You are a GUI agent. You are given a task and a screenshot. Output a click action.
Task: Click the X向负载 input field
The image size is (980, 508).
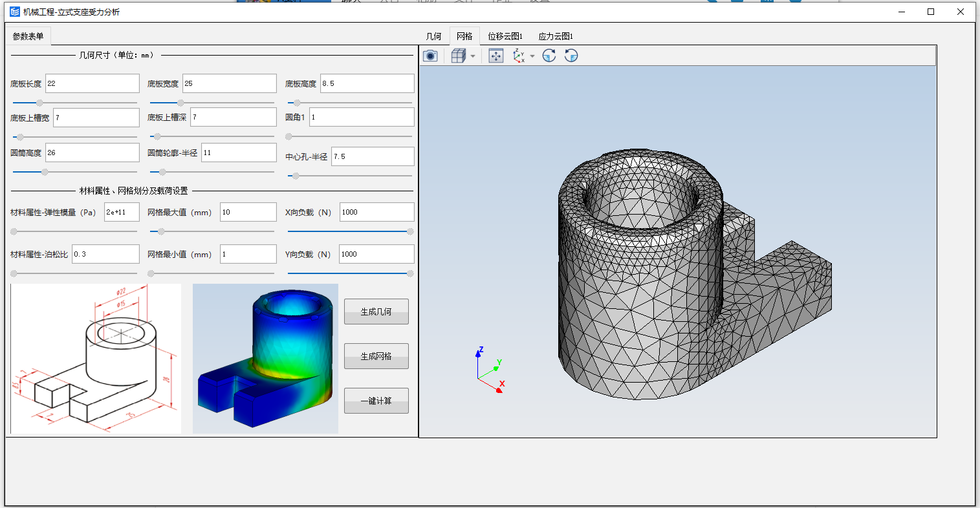(377, 212)
